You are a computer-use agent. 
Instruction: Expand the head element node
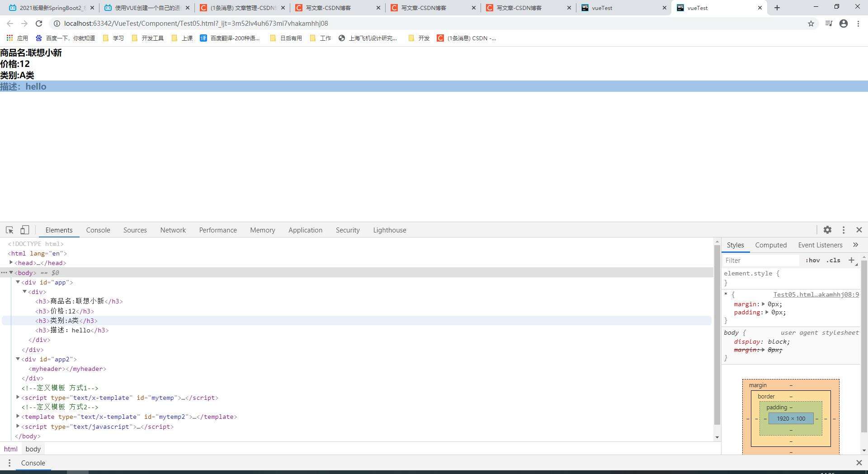pos(11,263)
